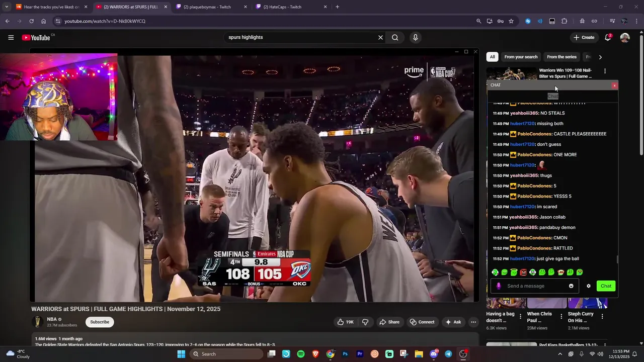Open the NBA channel name link
The height and width of the screenshot is (362, 644).
pyautogui.click(x=52, y=319)
